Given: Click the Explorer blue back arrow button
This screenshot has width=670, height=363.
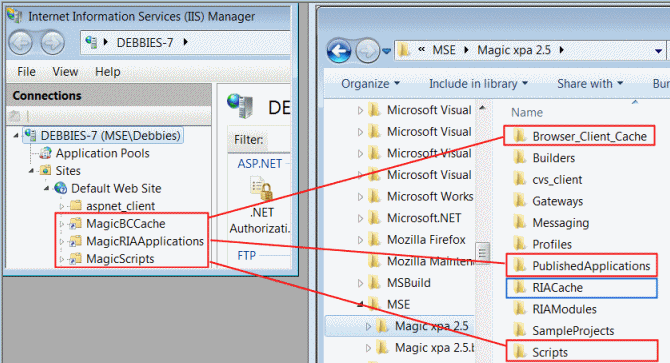Looking at the screenshot, I should click(339, 51).
